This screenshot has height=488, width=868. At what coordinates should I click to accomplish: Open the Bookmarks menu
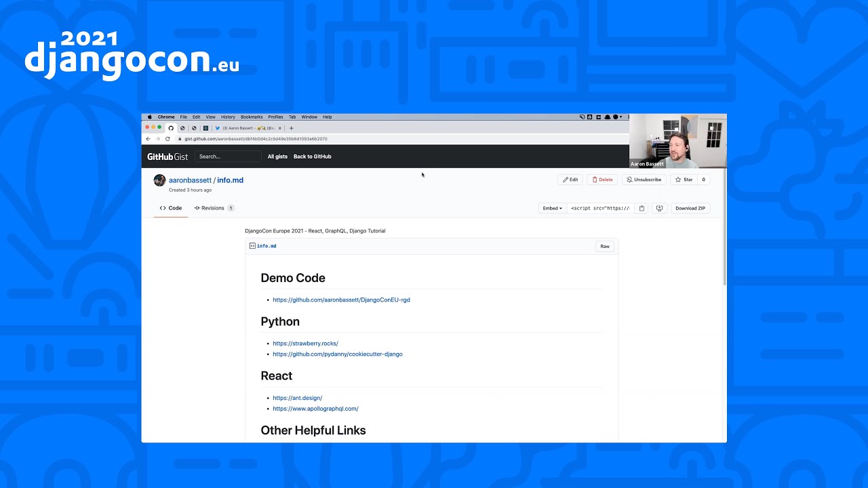(252, 117)
